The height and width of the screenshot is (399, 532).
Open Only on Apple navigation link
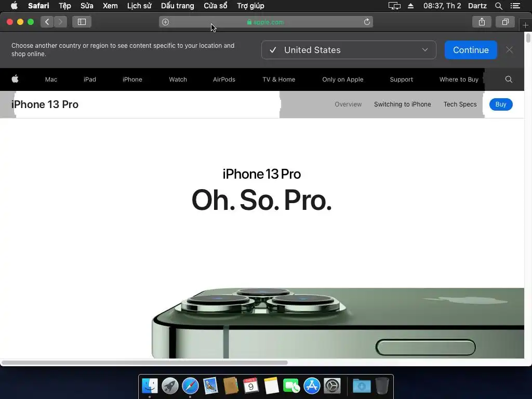tap(343, 79)
